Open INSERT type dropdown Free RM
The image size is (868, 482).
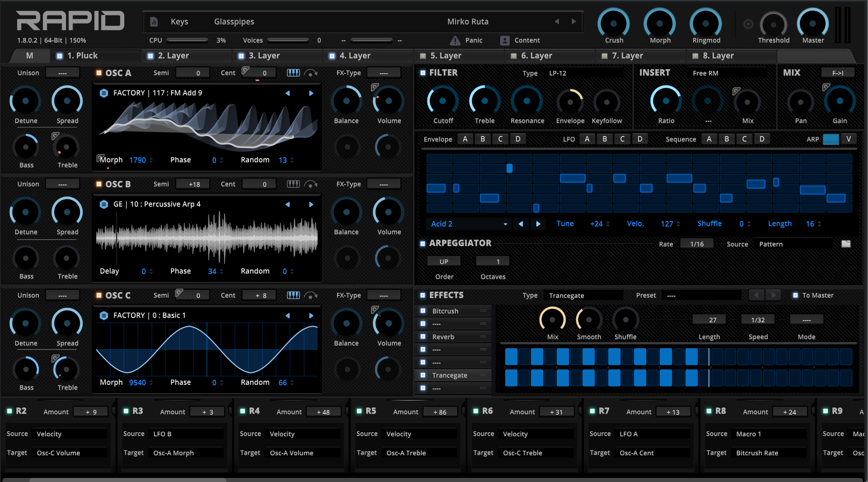pos(727,73)
